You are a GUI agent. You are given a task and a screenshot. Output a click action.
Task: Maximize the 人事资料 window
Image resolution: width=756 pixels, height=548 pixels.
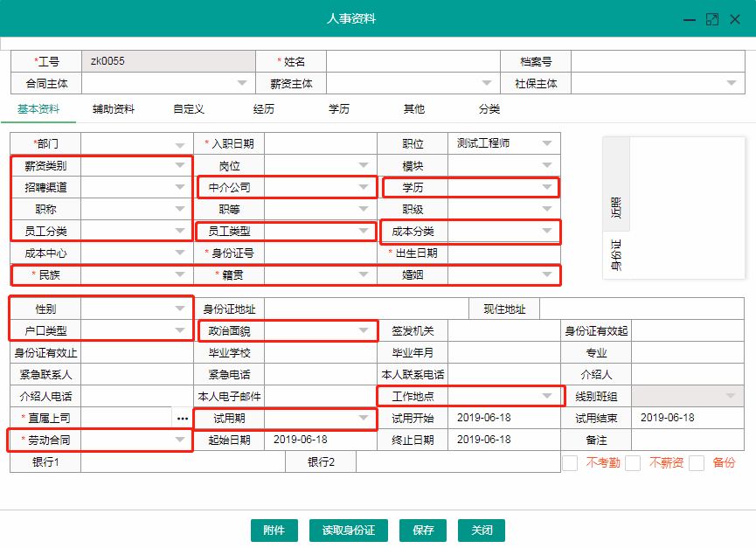[712, 19]
